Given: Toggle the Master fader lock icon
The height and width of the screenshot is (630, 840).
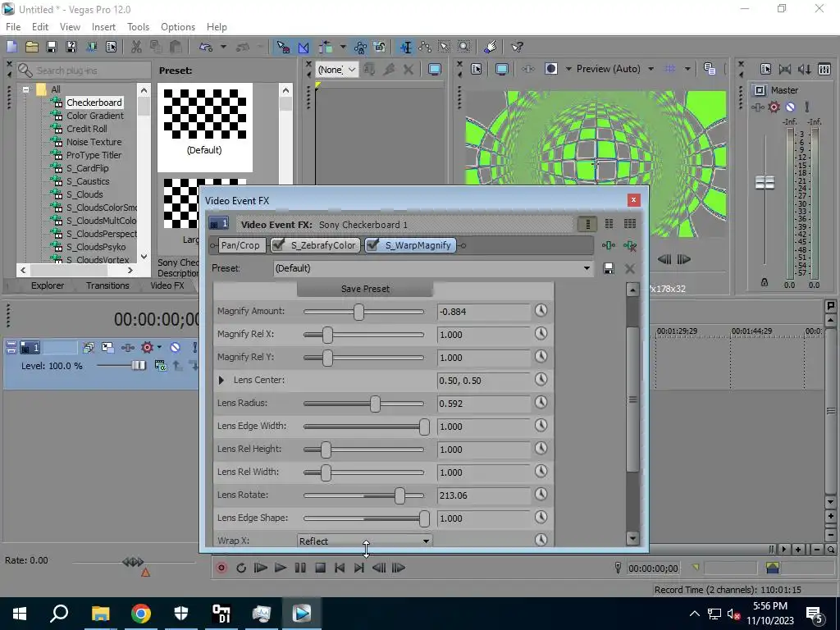Looking at the screenshot, I should tap(765, 282).
